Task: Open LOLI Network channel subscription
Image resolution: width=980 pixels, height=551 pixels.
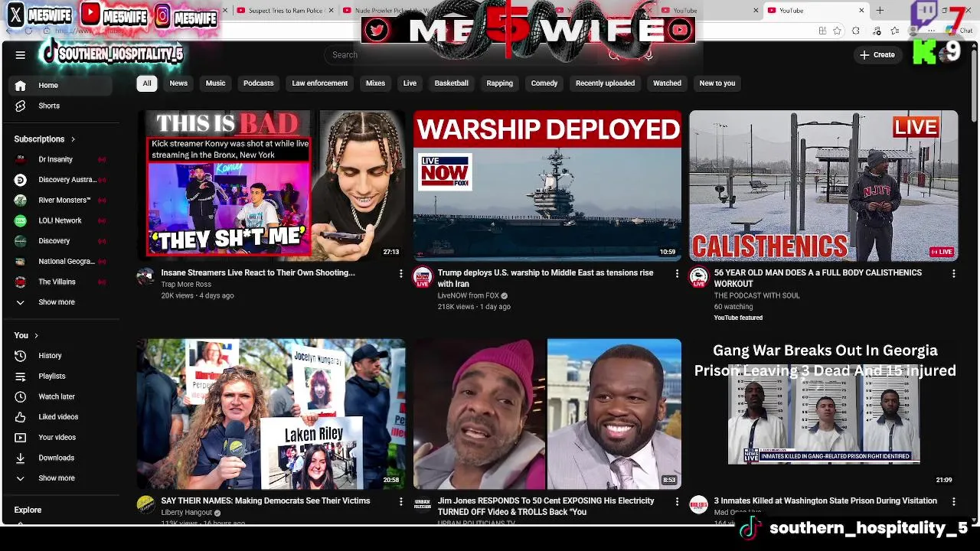Action: 59,220
